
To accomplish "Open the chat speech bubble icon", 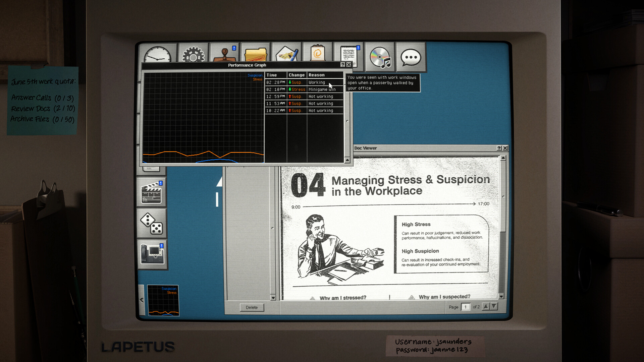I will (x=411, y=57).
